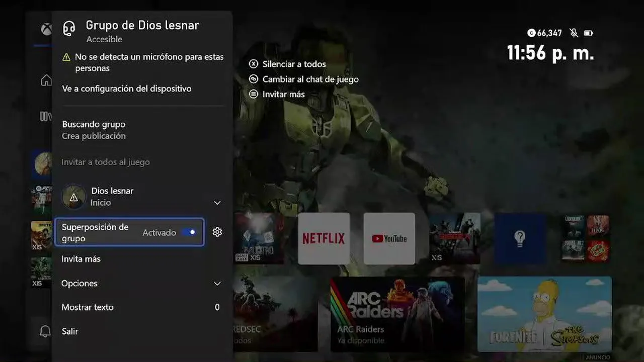Open Ve a configuración del dispositivo
The image size is (644, 362).
(127, 88)
